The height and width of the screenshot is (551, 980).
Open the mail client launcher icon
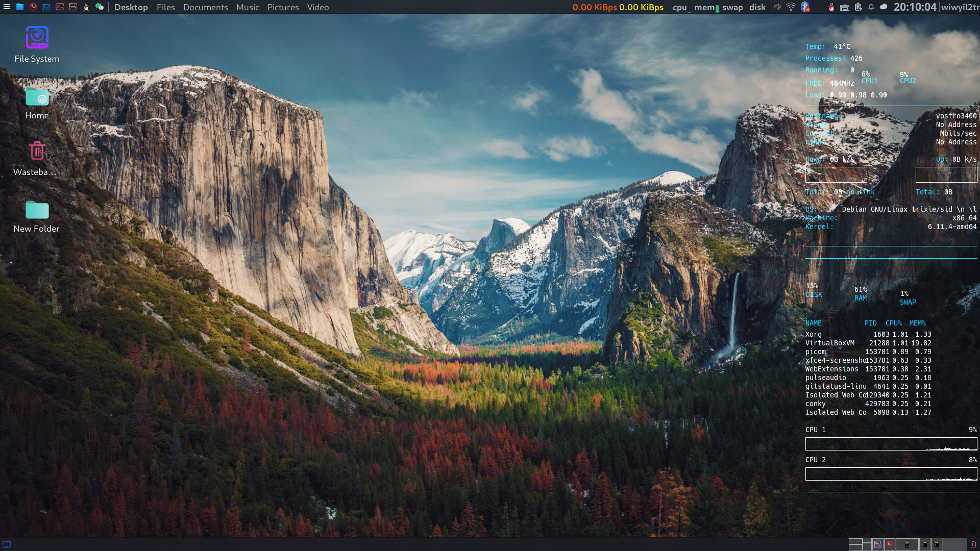click(46, 7)
